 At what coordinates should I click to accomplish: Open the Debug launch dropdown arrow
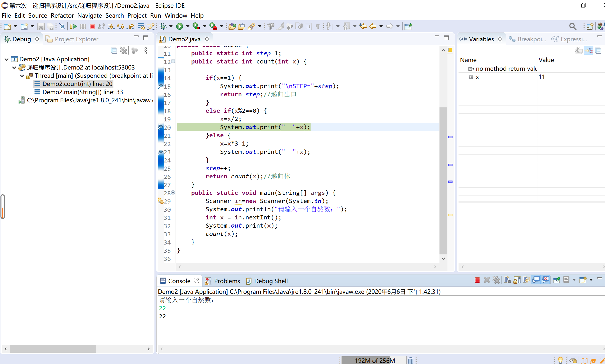(171, 26)
